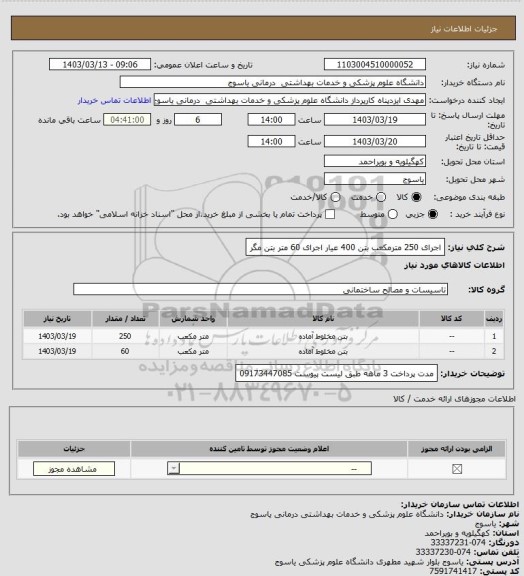Screen dimensions: 524x576
Task: Click the جزئیات column header
Action: coord(74,449)
